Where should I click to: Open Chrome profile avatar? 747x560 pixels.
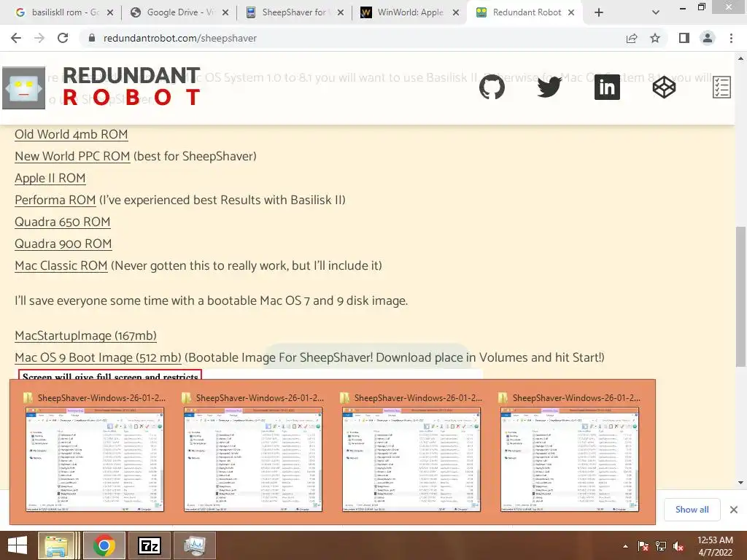[x=708, y=38]
